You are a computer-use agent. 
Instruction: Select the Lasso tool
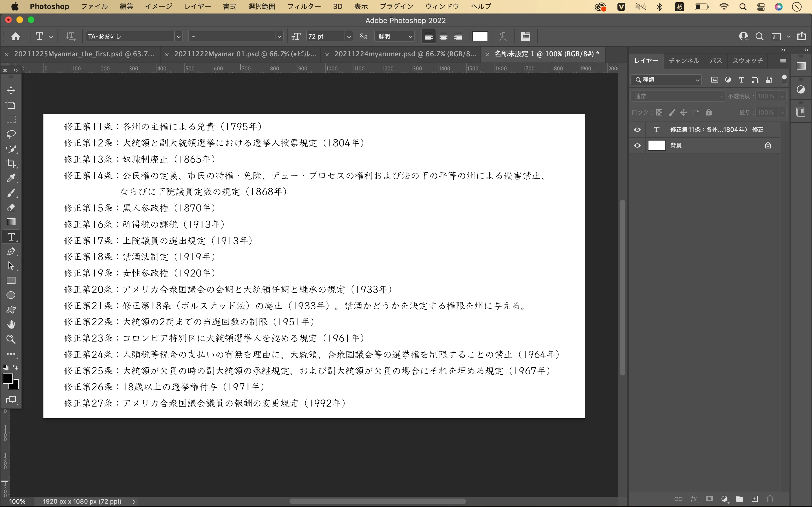[x=11, y=134]
